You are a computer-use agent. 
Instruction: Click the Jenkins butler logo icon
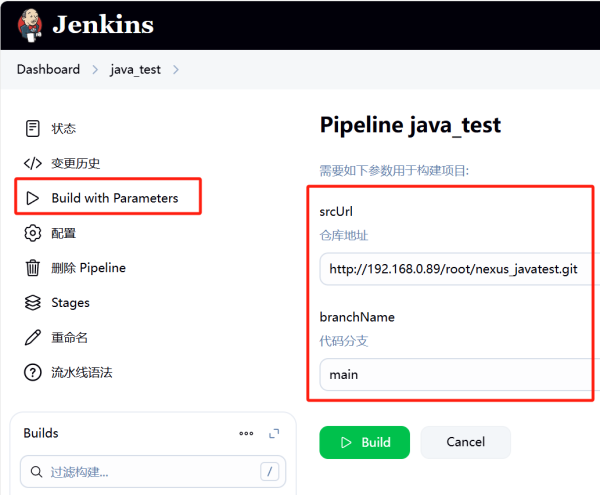(30, 25)
